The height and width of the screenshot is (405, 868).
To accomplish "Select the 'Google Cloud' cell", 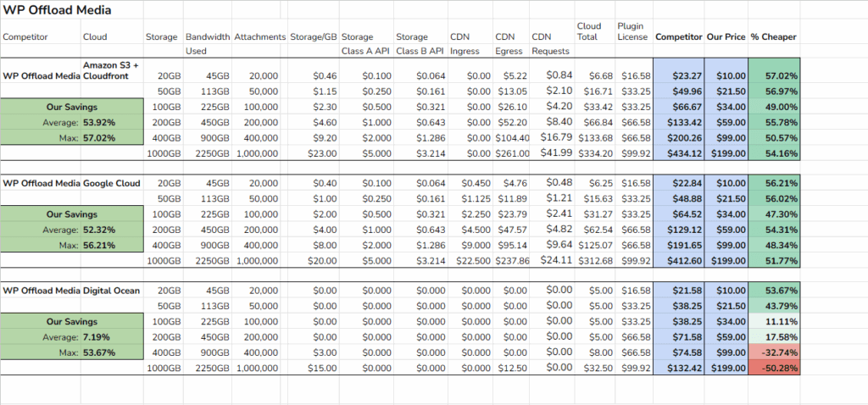I will (x=112, y=182).
